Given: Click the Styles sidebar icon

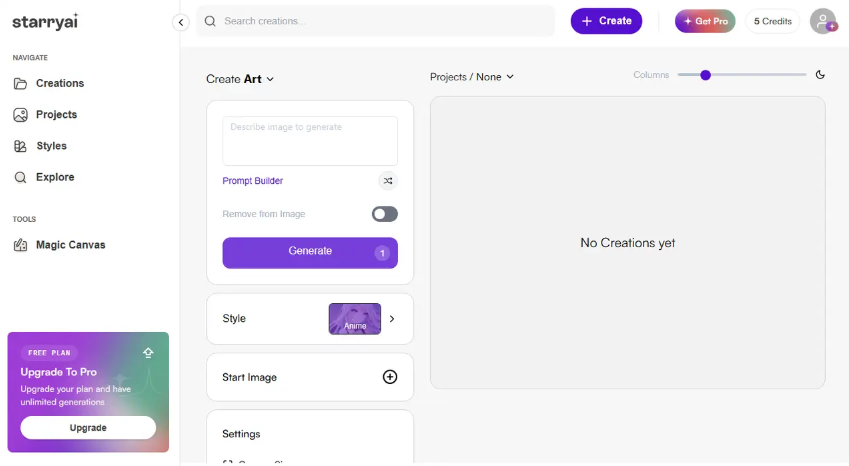Looking at the screenshot, I should [x=20, y=146].
